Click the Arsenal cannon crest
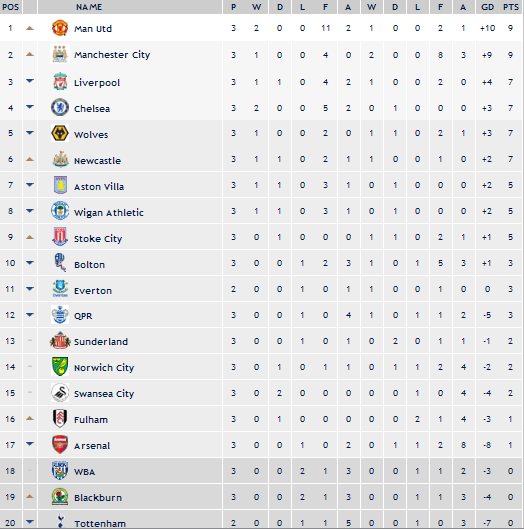This screenshot has width=524, height=529. 60,445
